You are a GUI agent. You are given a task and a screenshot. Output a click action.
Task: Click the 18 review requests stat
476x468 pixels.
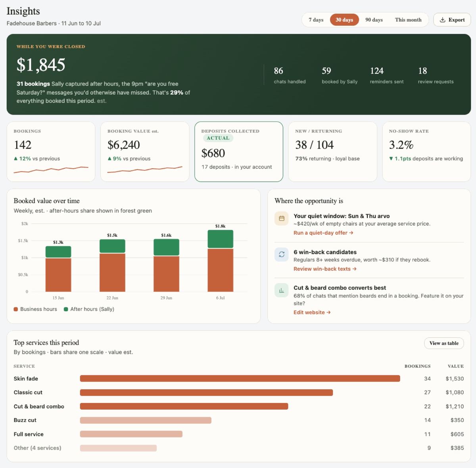pyautogui.click(x=436, y=75)
